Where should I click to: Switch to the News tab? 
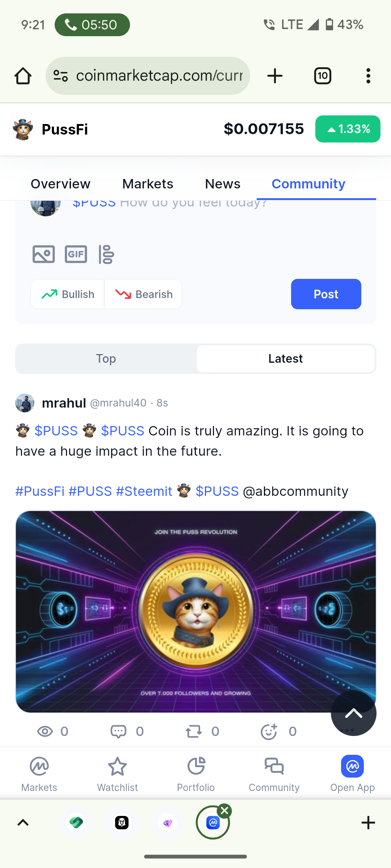point(223,184)
